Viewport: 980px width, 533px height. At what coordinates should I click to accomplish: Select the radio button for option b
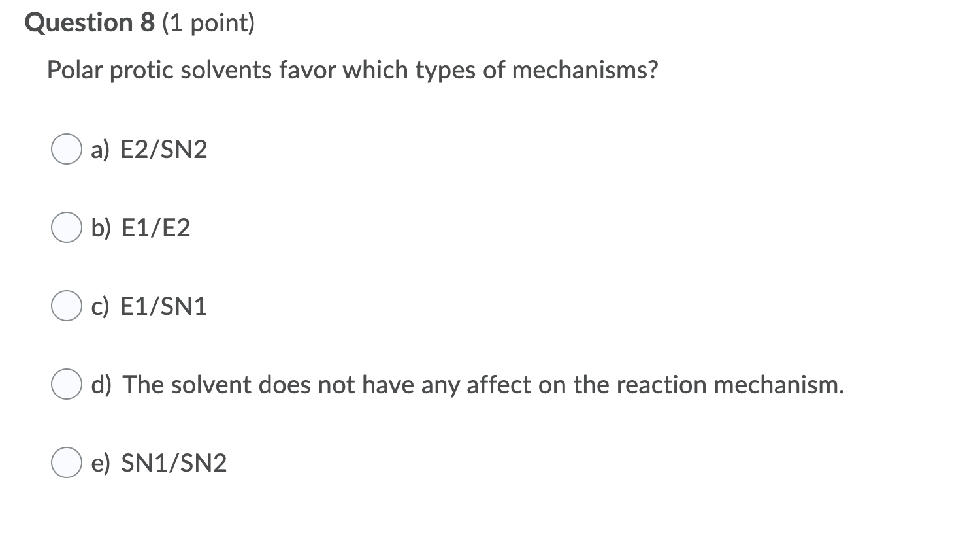tap(66, 228)
